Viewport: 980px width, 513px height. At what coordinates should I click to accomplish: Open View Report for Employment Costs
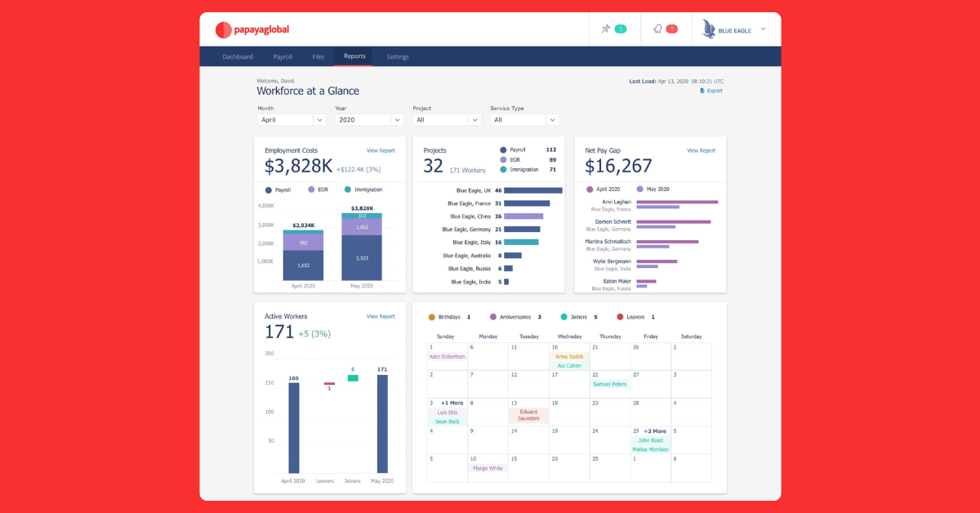pos(381,150)
